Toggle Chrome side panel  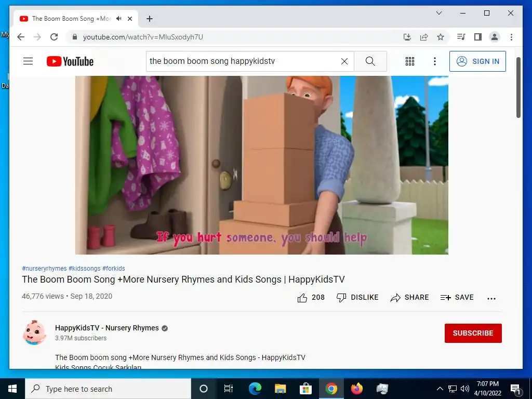tap(478, 37)
